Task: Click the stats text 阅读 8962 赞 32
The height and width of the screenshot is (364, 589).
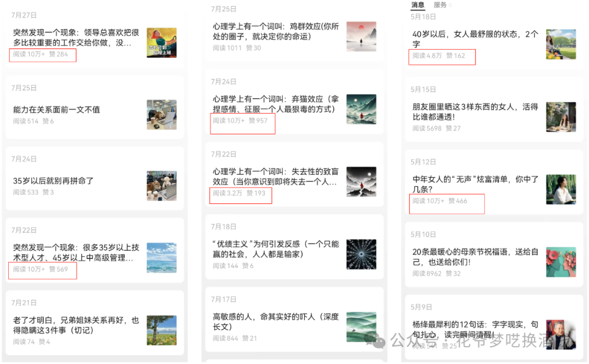Action: coord(436,274)
